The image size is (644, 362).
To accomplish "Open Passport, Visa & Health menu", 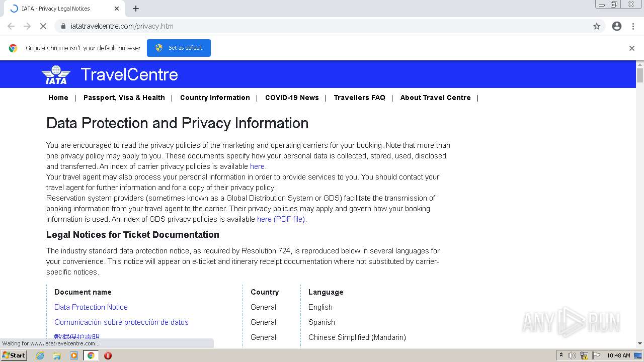I will pos(124,98).
